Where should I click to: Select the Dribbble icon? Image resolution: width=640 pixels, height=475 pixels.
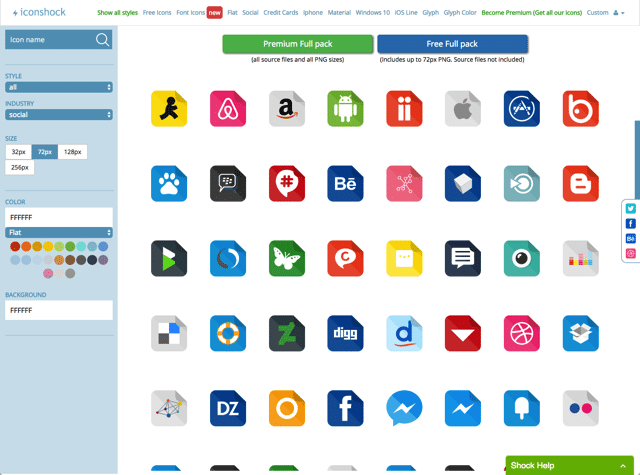(522, 333)
